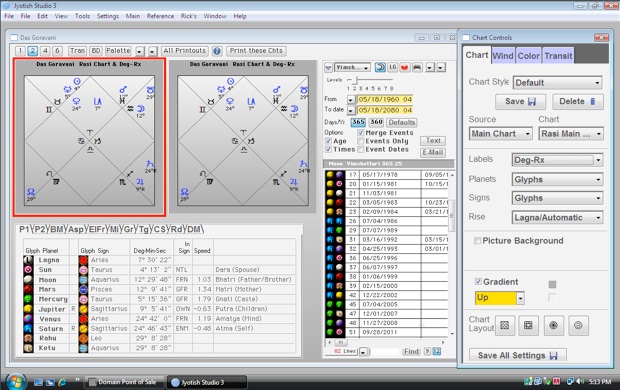Image resolution: width=620 pixels, height=390 pixels.
Task: Open the Planets Glyphs dropdown
Action: (557, 180)
